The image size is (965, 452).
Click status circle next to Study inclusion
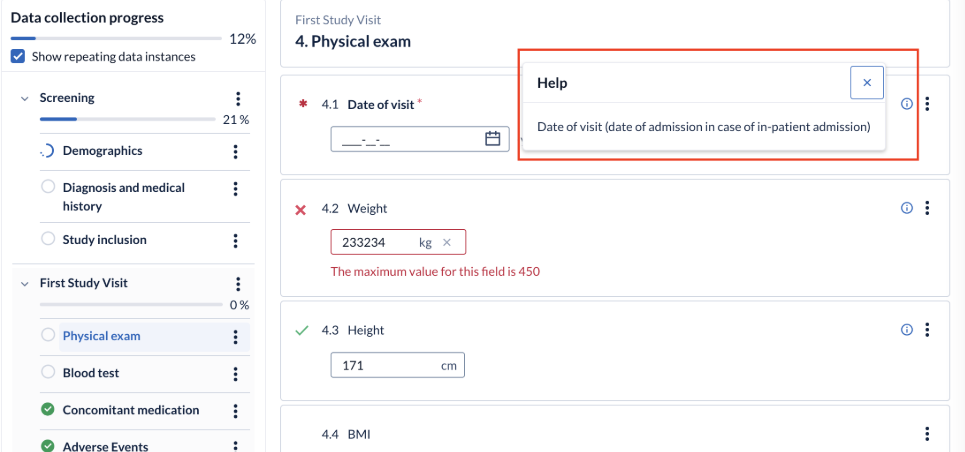[x=48, y=238]
